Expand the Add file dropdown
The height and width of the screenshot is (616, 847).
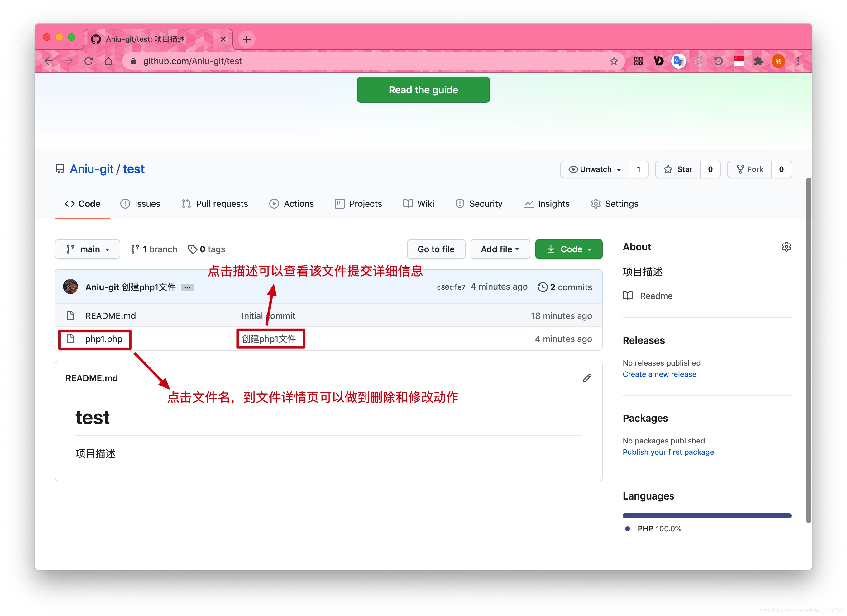(x=500, y=249)
